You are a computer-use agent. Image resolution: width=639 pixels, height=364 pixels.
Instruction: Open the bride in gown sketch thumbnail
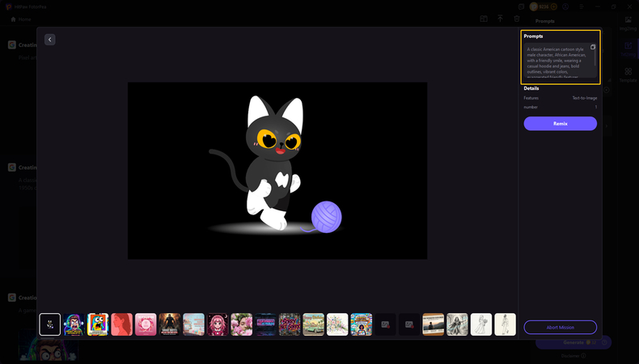tap(481, 324)
